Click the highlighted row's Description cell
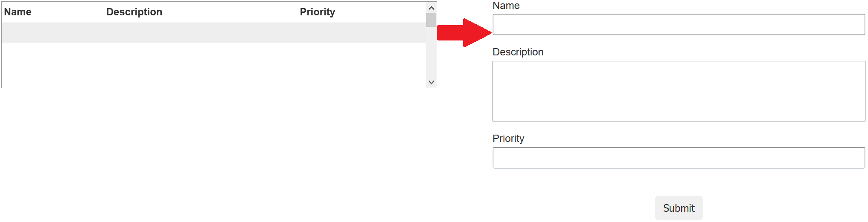This screenshot has width=868, height=222. pyautogui.click(x=200, y=32)
